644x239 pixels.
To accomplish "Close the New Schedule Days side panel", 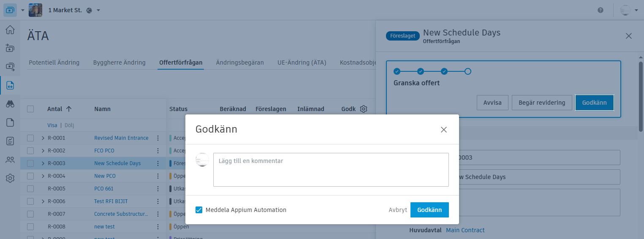I will click(629, 36).
